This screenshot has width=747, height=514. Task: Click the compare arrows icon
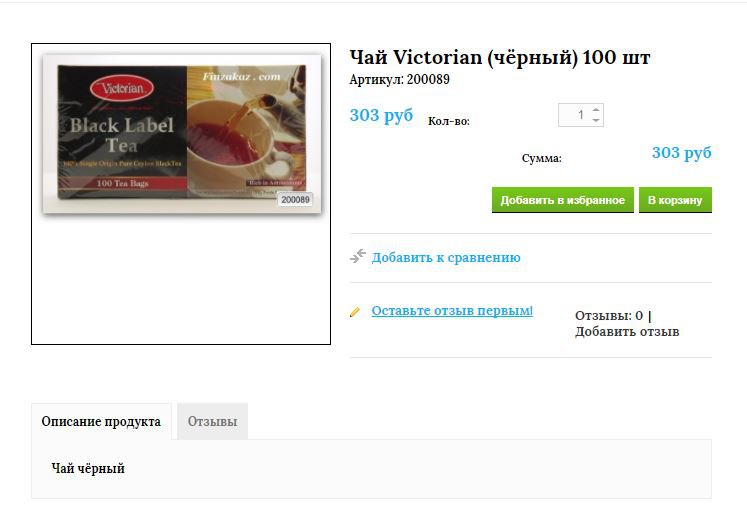tap(358, 256)
